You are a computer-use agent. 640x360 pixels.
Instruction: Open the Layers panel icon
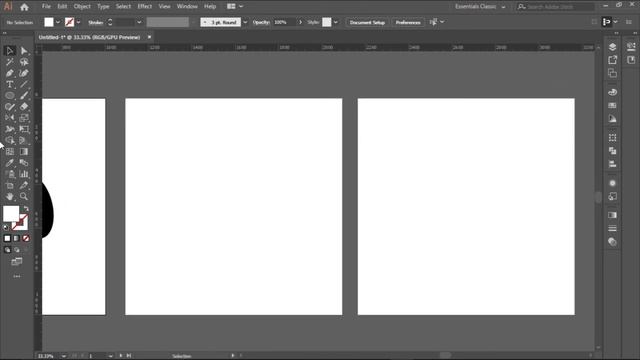click(x=612, y=47)
